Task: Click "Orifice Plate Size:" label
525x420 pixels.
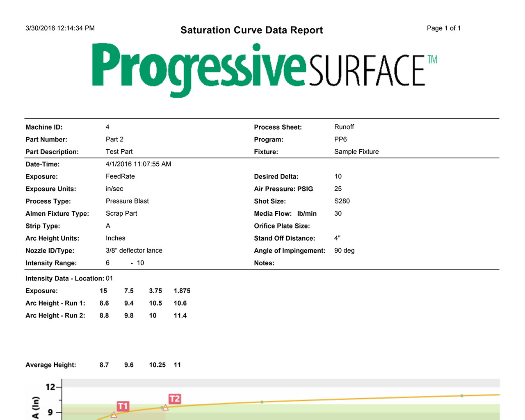Action: [282, 226]
